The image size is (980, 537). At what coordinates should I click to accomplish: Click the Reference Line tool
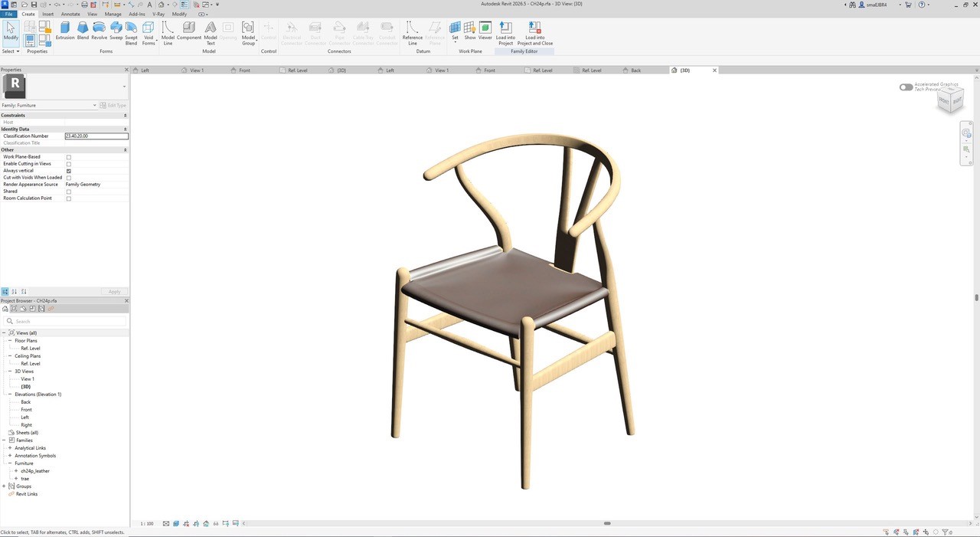pos(412,34)
